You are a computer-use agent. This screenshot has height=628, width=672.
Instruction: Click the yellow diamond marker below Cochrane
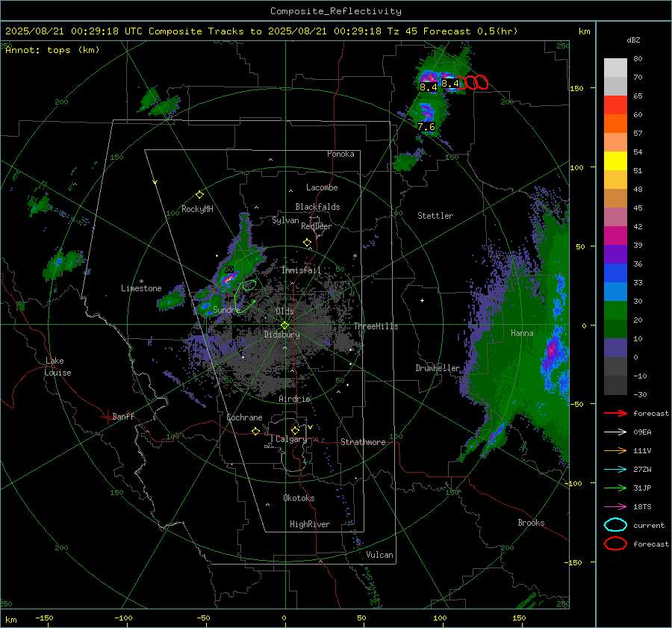pos(255,431)
